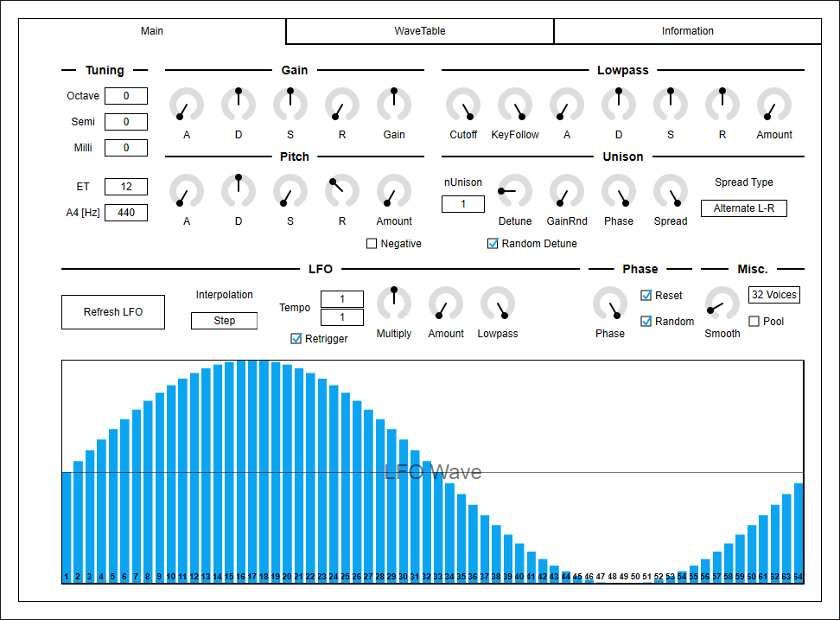Click the LFO Amount knob
Screen dimensions: 840x620
(446, 304)
